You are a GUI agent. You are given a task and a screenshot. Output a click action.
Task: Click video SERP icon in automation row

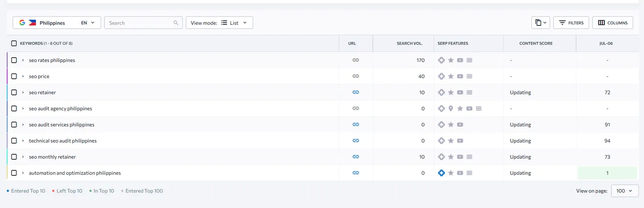coord(460,173)
